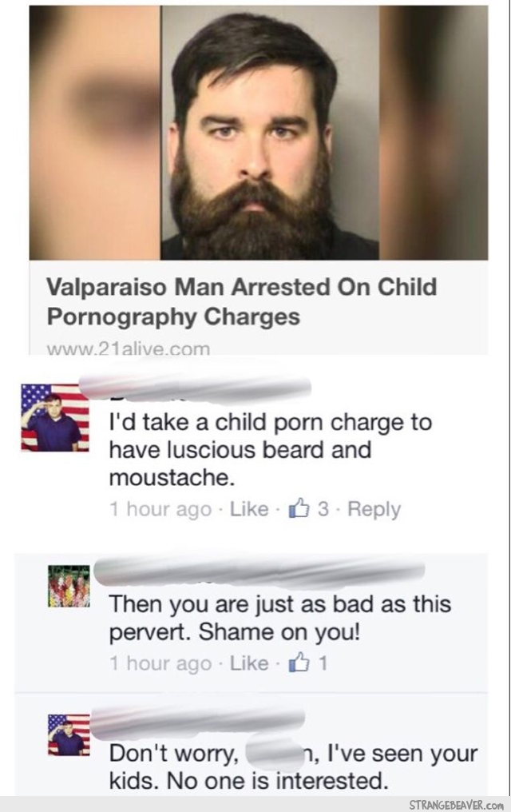Open the small flag avatar on last comment
Viewport: 511px width, 812px height.
(x=69, y=734)
